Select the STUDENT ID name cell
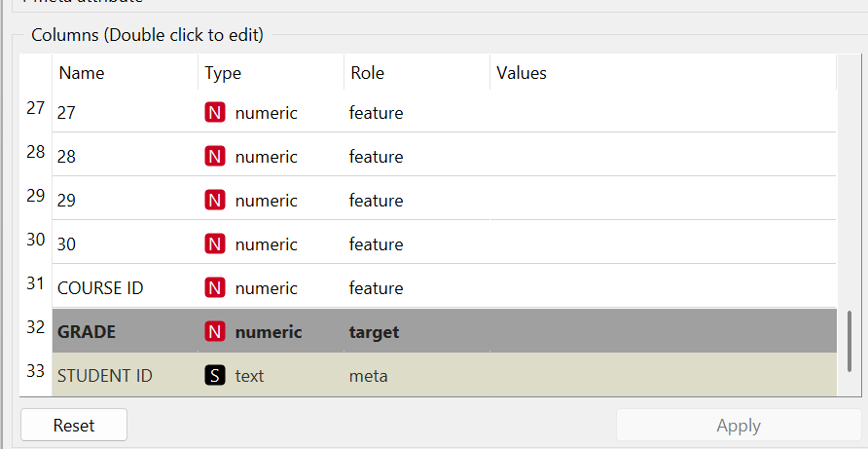The height and width of the screenshot is (449, 868). [x=126, y=375]
